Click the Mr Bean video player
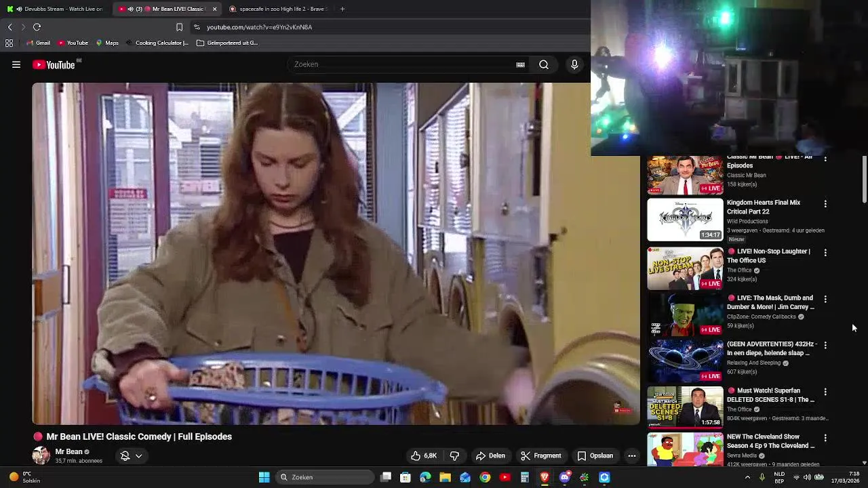Image resolution: width=868 pixels, height=488 pixels. click(x=336, y=253)
